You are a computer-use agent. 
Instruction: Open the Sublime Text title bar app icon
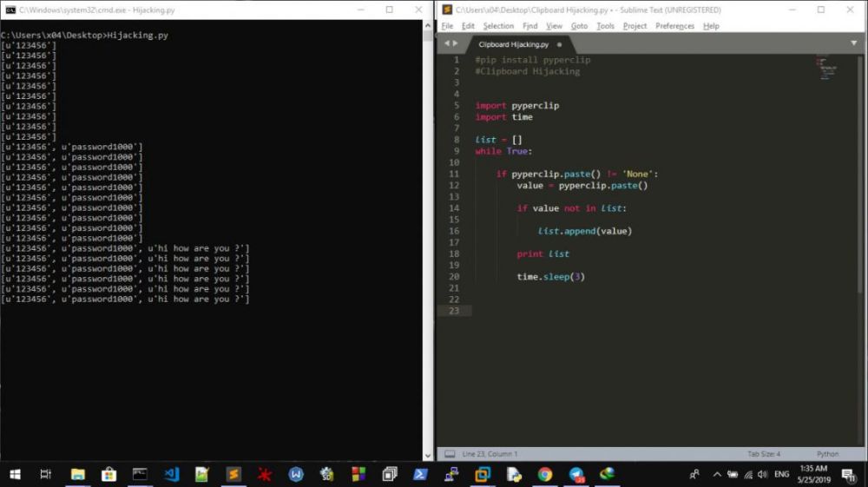tap(447, 10)
